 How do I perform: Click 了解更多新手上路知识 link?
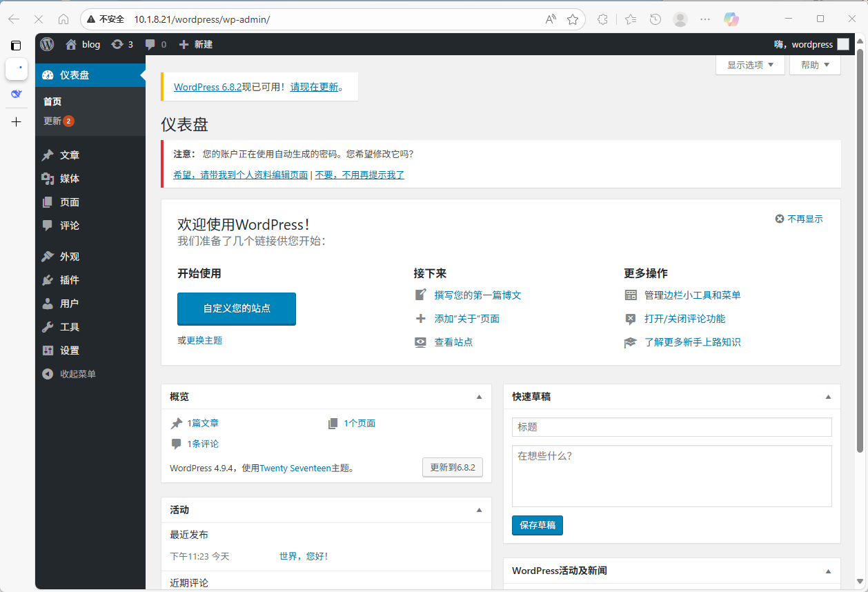point(692,342)
